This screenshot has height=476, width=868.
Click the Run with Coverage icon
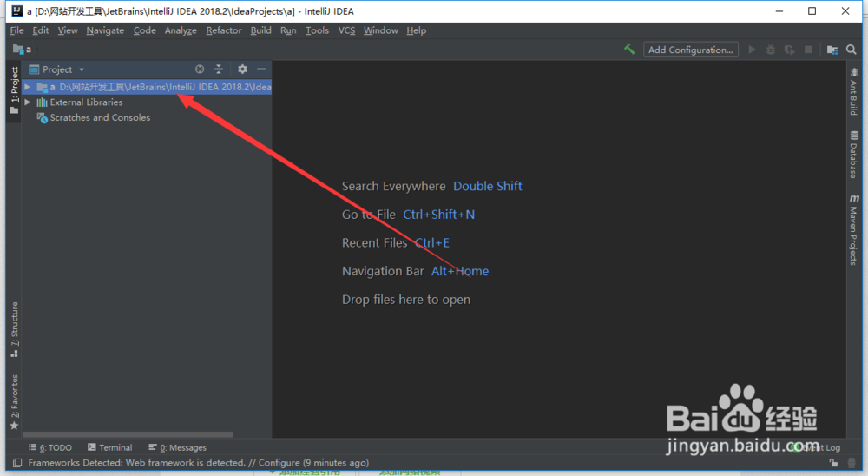point(789,50)
